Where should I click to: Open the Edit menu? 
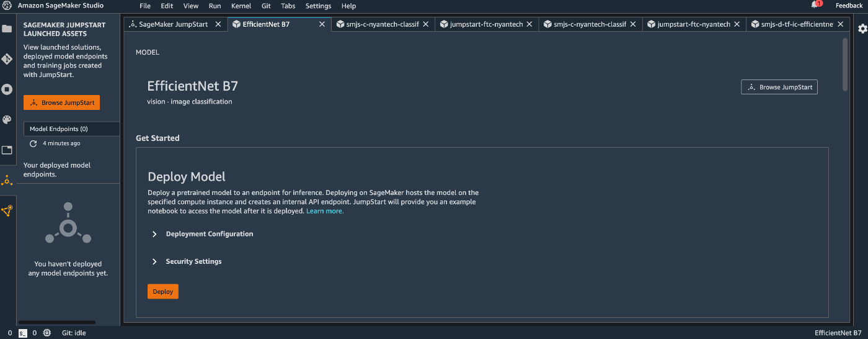click(167, 6)
